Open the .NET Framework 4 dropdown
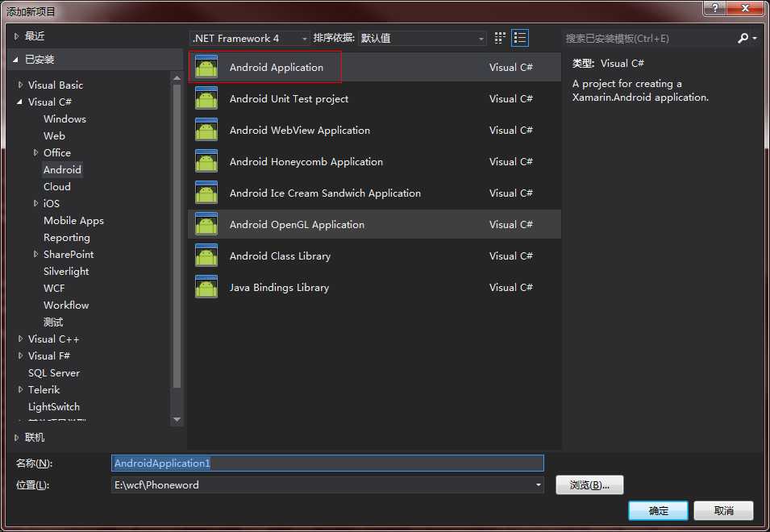This screenshot has height=532, width=770. (250, 38)
